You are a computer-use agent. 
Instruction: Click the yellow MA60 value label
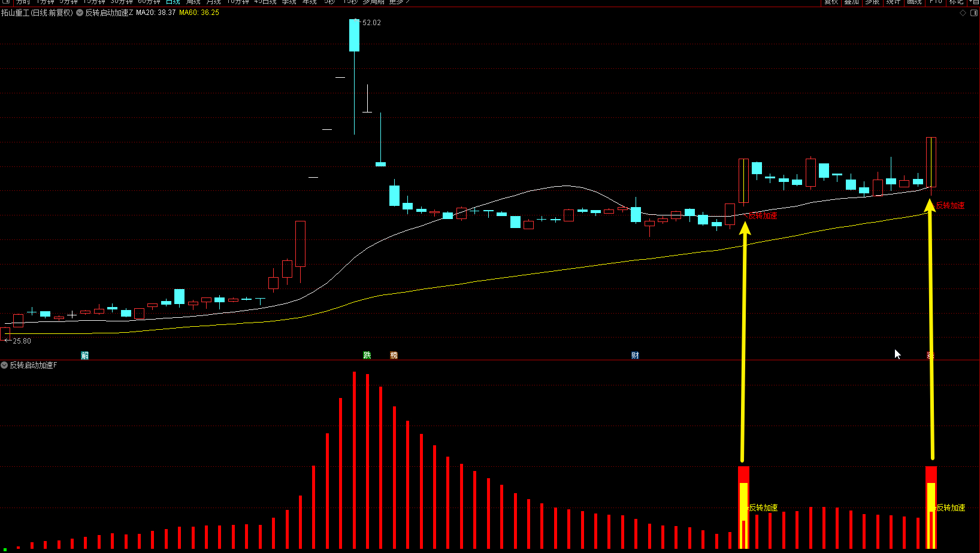(x=199, y=13)
